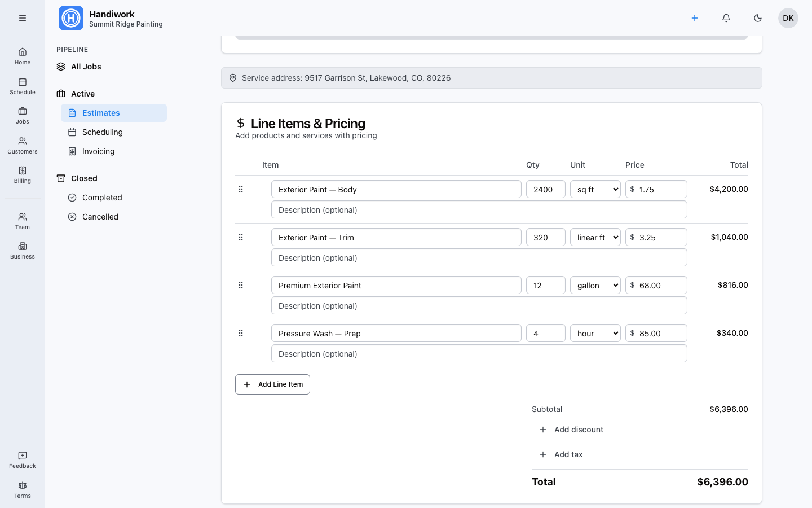Click the service address bar

492,78
